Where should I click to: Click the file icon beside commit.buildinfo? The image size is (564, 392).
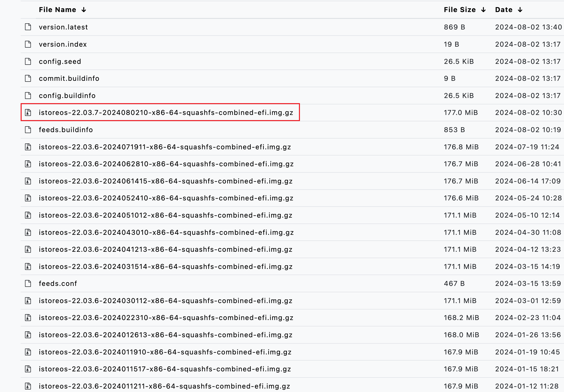tap(28, 78)
